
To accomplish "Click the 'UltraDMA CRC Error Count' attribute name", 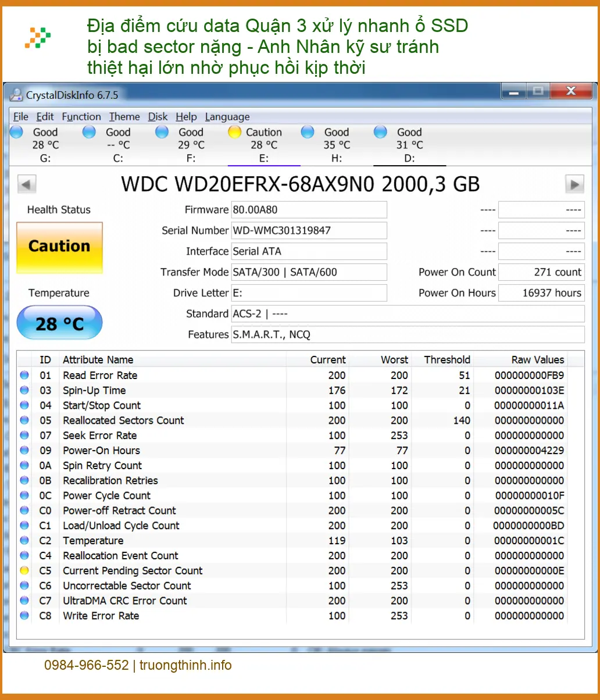I will (x=125, y=601).
